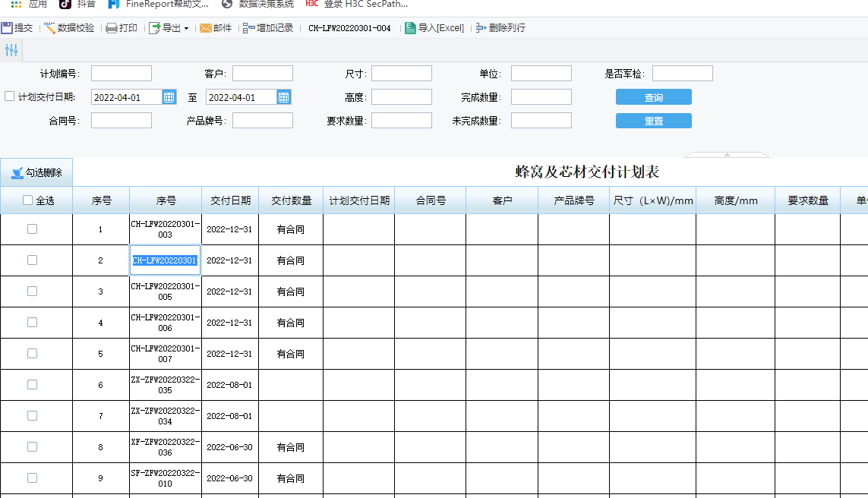
Task: Check the checkbox for row 6
Action: click(x=32, y=384)
